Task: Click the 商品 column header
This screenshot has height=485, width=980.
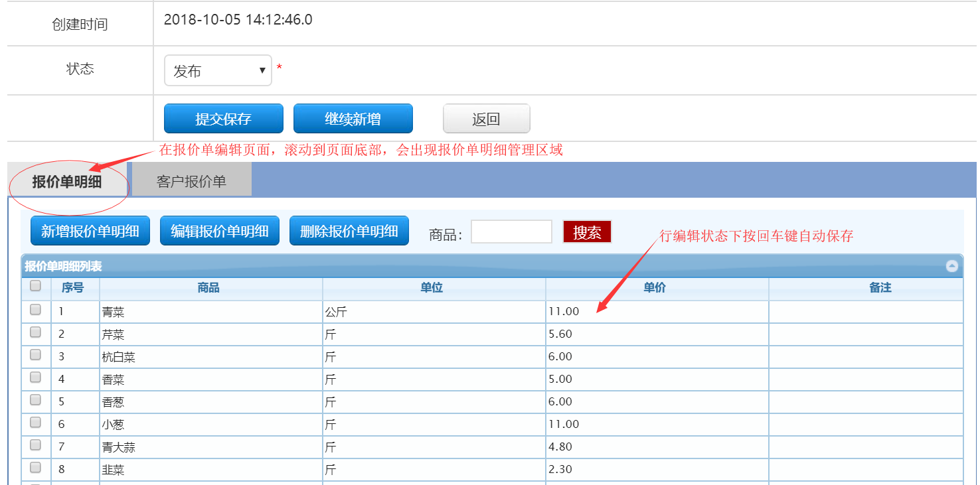Action: pyautogui.click(x=208, y=288)
